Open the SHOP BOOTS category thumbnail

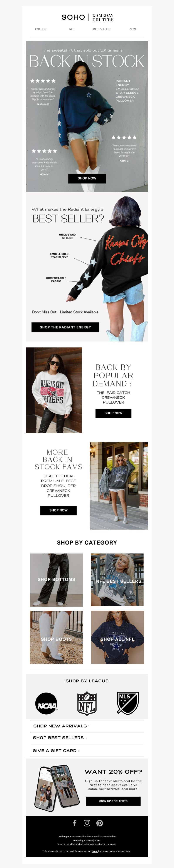click(56, 638)
